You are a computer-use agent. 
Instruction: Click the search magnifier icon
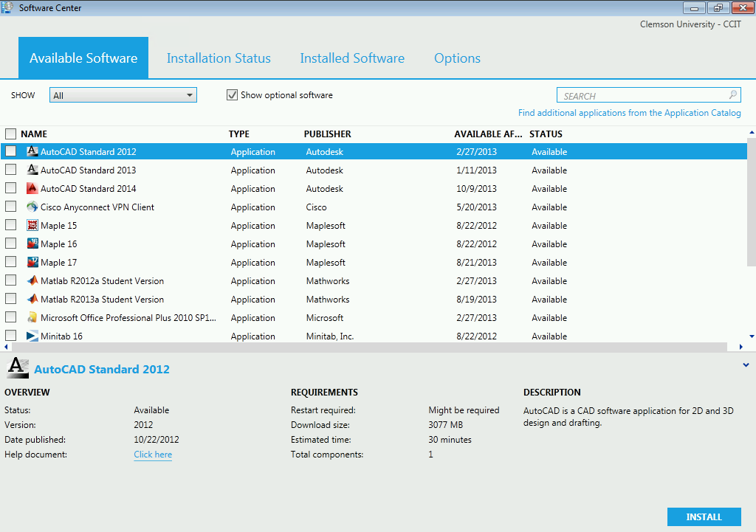click(733, 95)
